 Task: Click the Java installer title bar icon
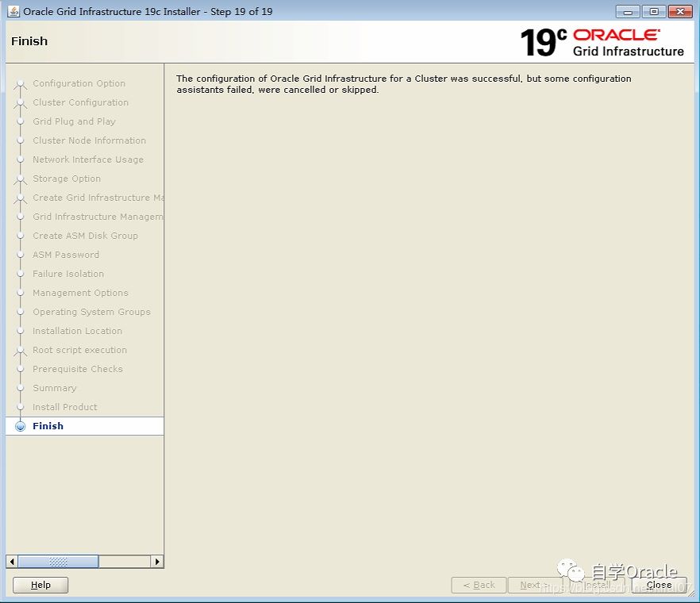[13, 11]
